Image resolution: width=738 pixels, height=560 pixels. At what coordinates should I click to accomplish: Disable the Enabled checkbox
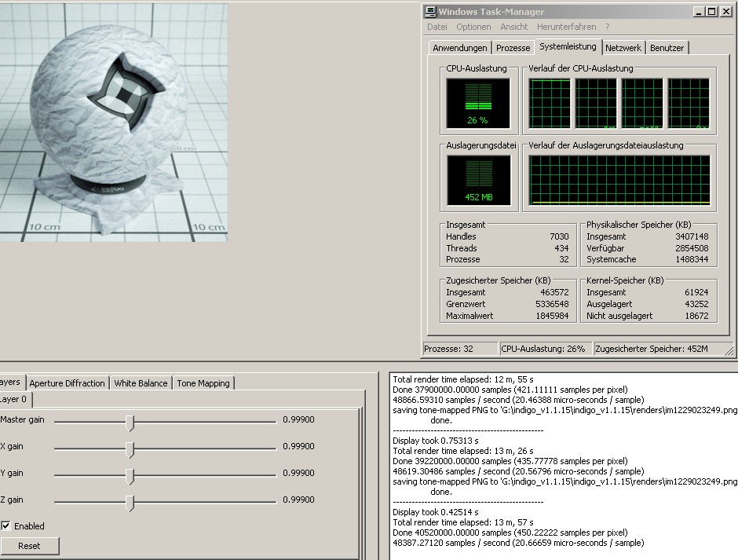tap(6, 526)
